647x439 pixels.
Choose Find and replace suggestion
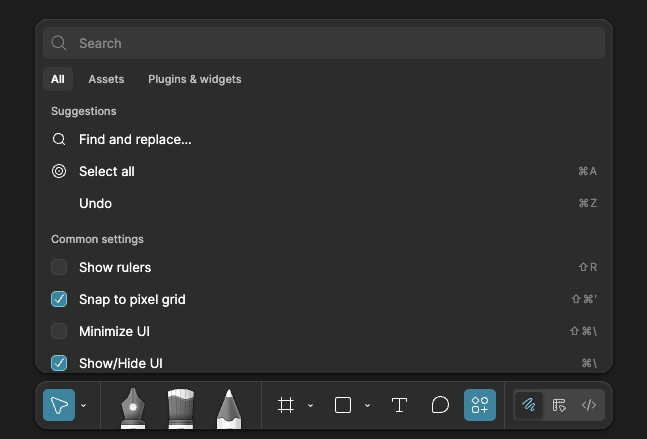pos(324,139)
